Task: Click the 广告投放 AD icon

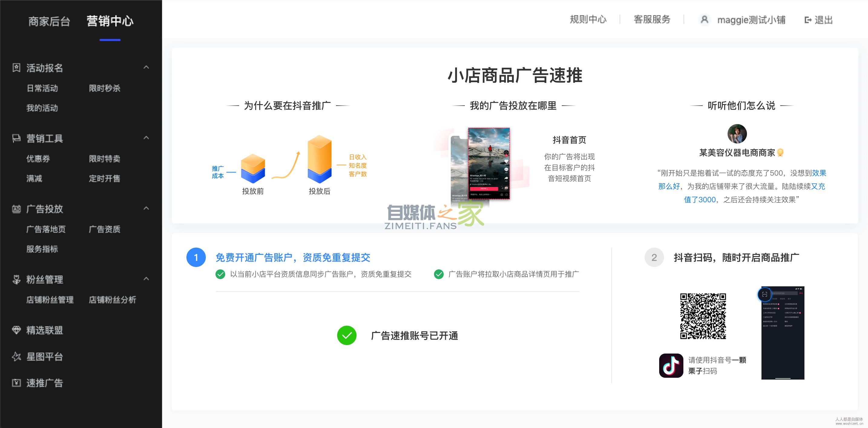Action: pyautogui.click(x=16, y=209)
